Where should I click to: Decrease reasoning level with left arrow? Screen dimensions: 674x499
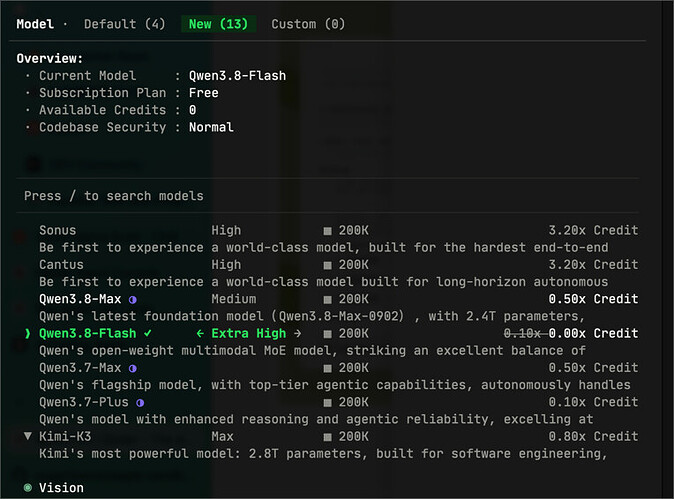(x=200, y=334)
